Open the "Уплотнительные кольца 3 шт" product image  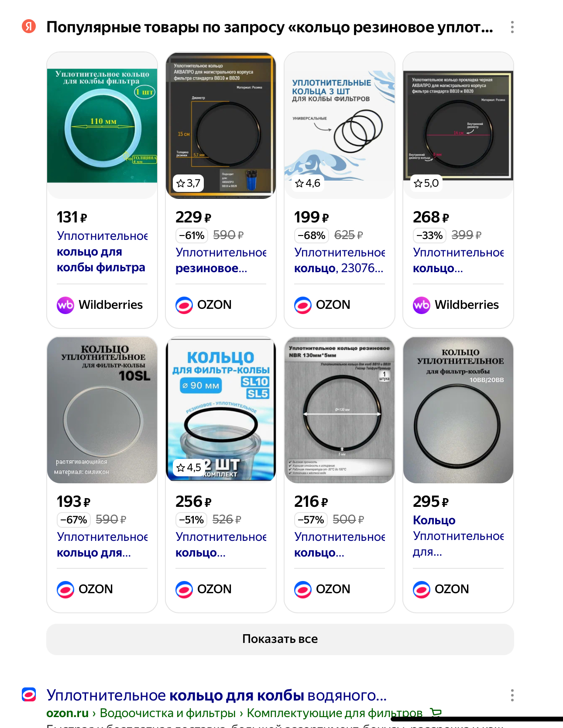click(x=340, y=126)
